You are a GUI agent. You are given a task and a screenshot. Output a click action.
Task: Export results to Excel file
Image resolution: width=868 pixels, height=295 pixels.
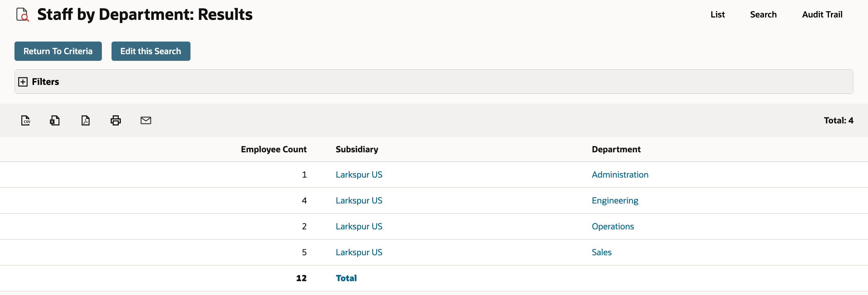pyautogui.click(x=55, y=120)
